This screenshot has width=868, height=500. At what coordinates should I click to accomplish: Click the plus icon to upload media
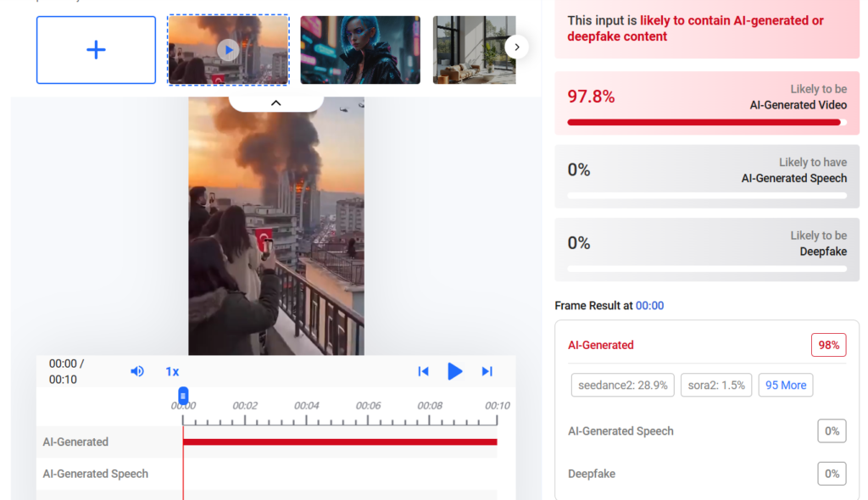[x=96, y=50]
